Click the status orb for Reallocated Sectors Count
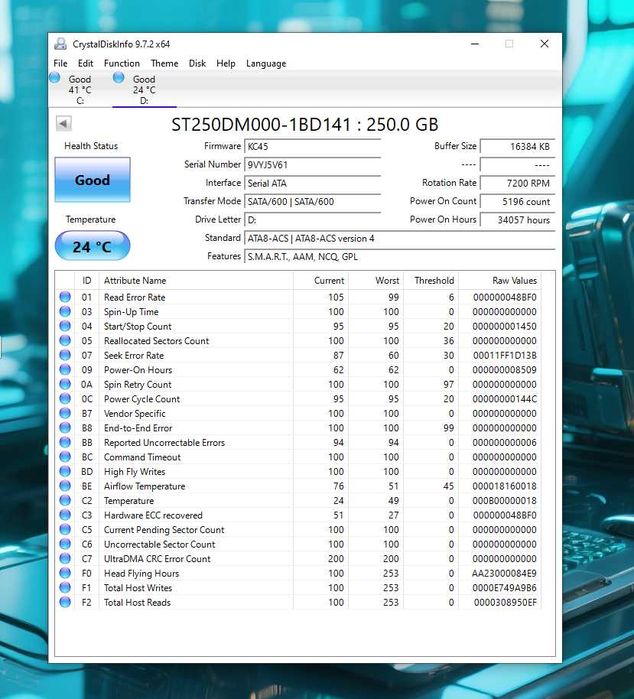The height and width of the screenshot is (699, 634). tap(65, 341)
